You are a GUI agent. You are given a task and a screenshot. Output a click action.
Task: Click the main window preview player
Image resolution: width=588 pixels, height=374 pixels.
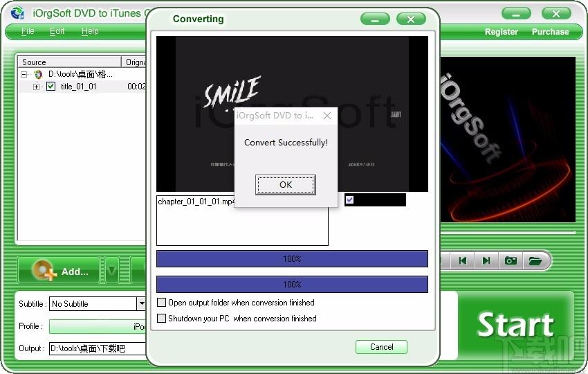(508, 139)
